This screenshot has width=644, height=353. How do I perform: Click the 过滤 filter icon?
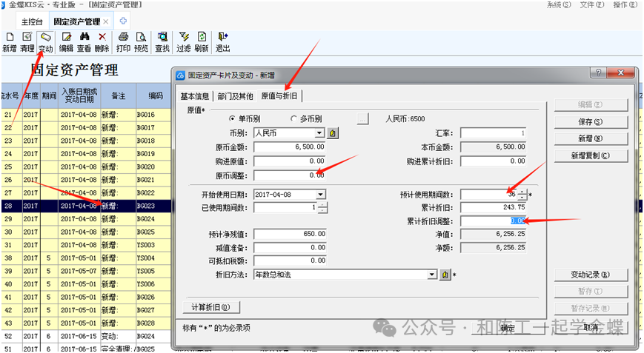pos(183,37)
